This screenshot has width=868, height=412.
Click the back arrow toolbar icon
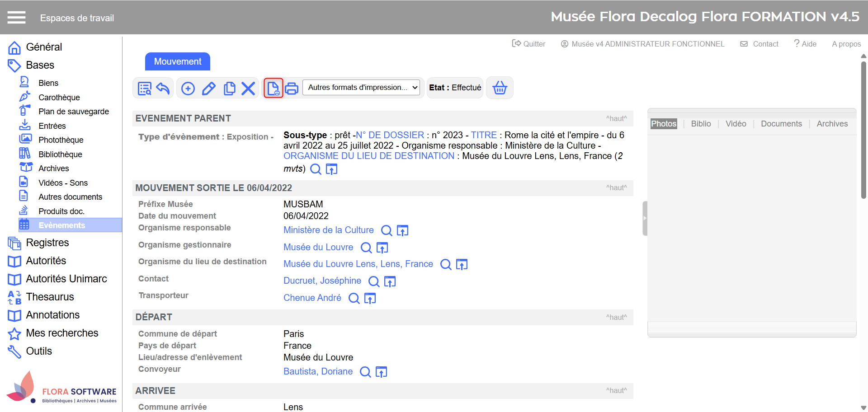tap(163, 88)
